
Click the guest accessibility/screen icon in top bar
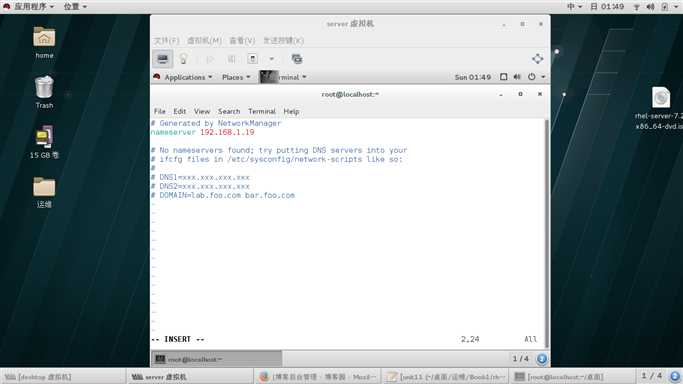tap(504, 77)
